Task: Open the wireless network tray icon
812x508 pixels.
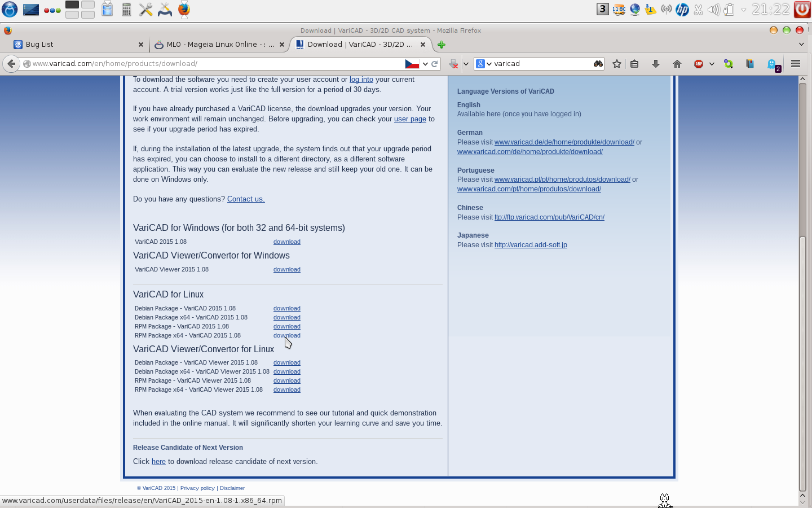Action: 666,10
